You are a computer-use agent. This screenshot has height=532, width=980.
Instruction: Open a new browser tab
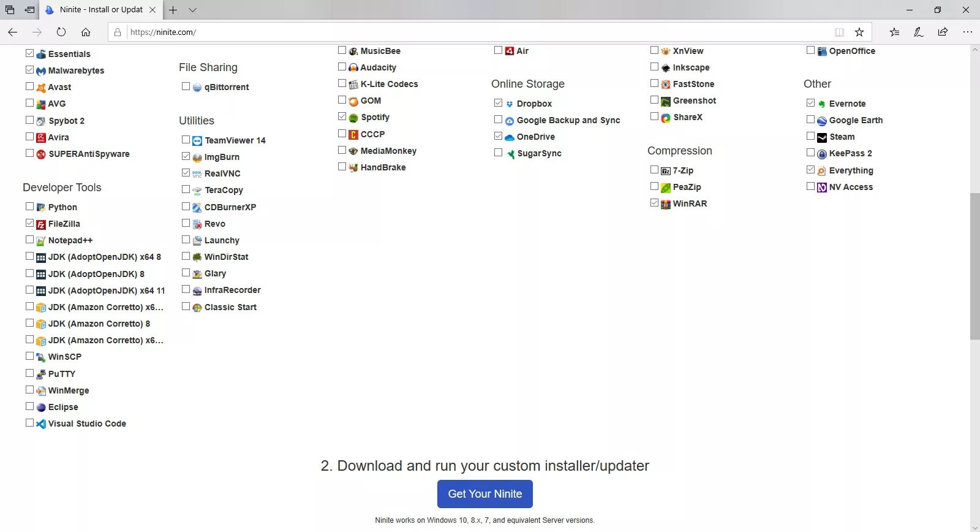tap(173, 10)
